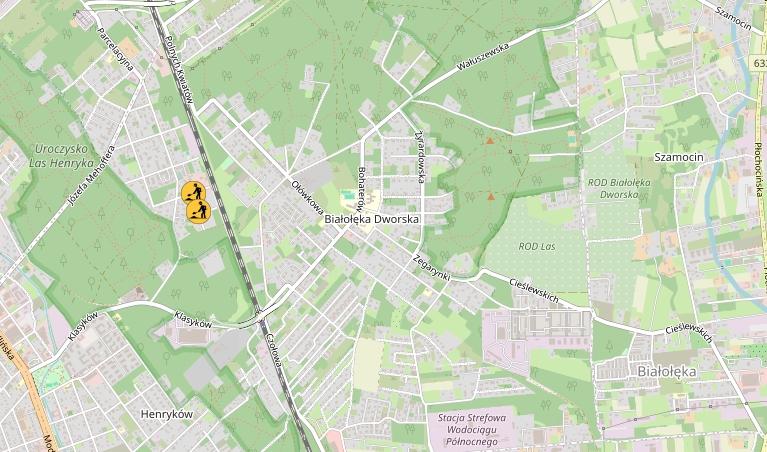Select the ROD Las allotment label
The height and width of the screenshot is (452, 767).
tap(537, 247)
